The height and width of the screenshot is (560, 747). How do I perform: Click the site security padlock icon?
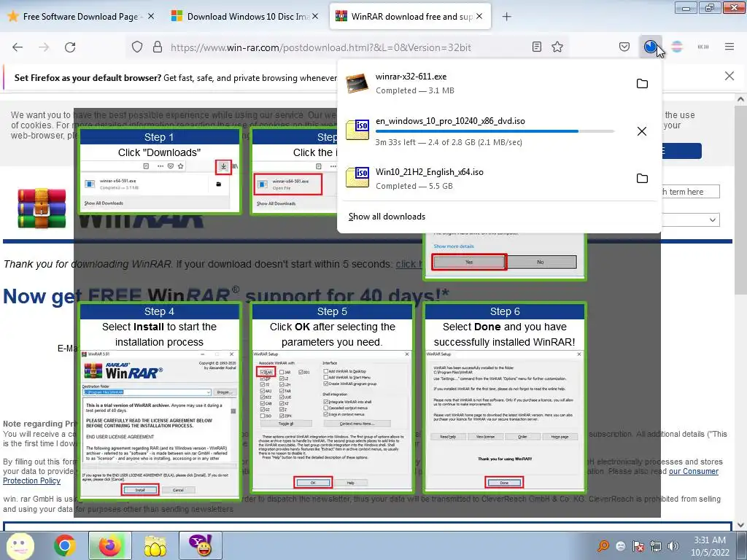(158, 47)
